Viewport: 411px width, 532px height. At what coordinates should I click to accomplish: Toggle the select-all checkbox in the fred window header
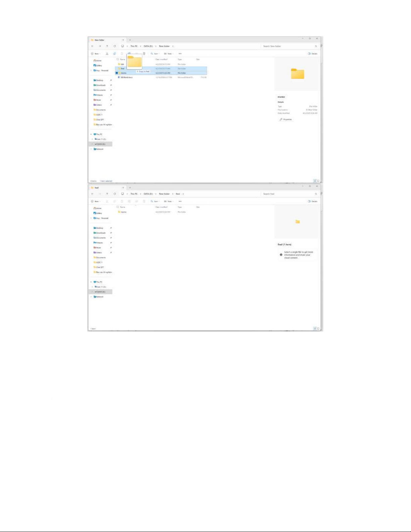(x=117, y=207)
